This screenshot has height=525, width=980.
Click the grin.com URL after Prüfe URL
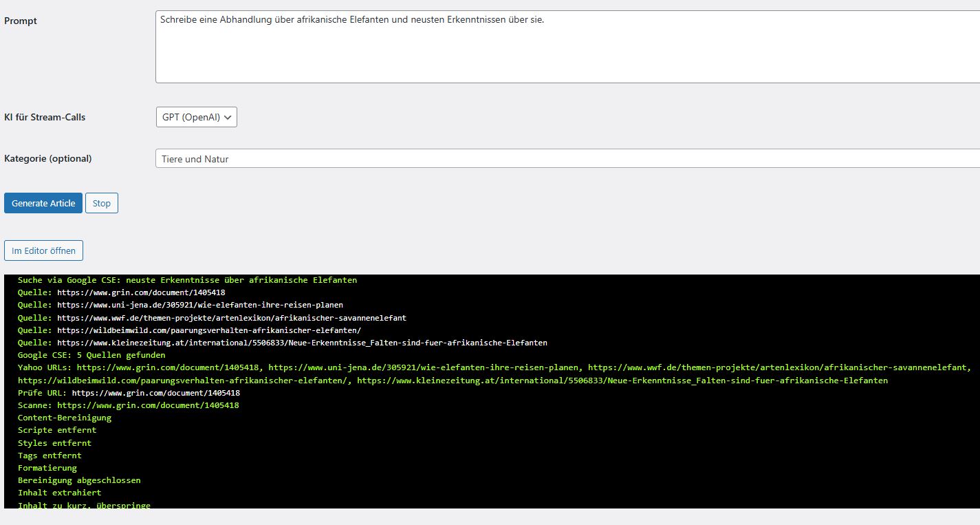(x=155, y=393)
